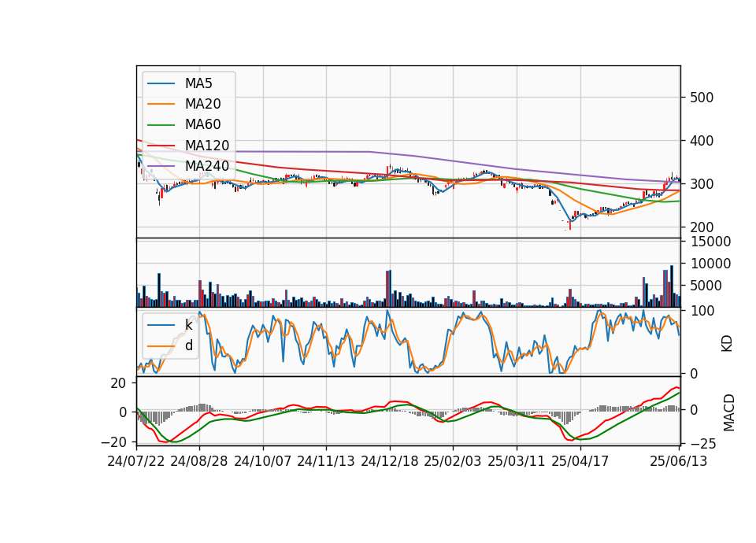Click the purple MA240 legend line sample
Image resolution: width=756 pixels, height=543 pixels.
161,166
